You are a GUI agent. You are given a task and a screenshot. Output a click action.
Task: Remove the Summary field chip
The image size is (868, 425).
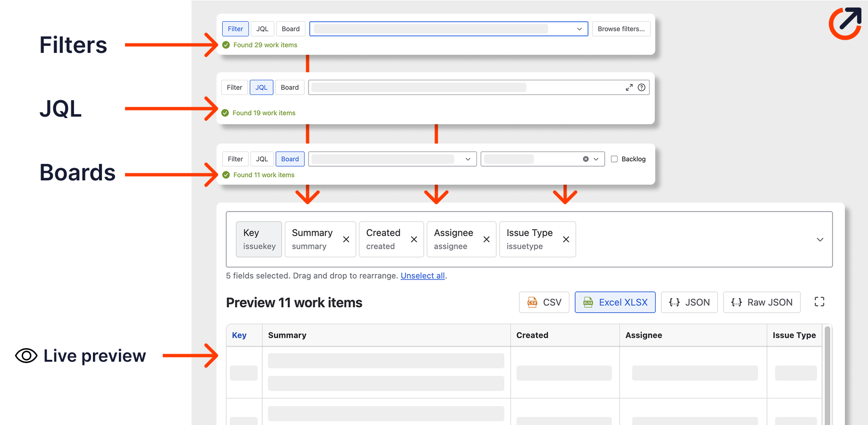point(346,239)
